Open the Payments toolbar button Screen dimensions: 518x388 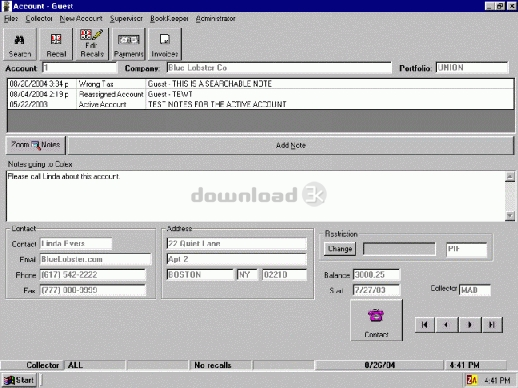tap(128, 44)
